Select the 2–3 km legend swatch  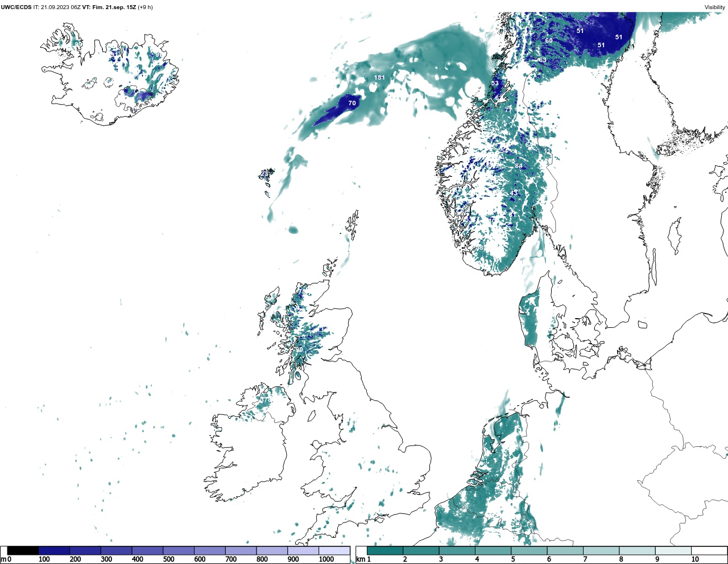click(x=421, y=550)
